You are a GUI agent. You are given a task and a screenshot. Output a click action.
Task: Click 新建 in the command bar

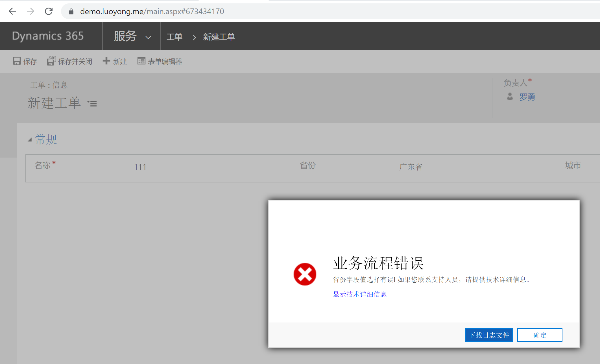(x=120, y=61)
